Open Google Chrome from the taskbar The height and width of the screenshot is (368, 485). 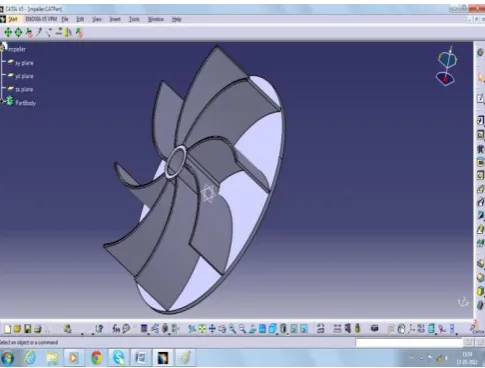96,358
